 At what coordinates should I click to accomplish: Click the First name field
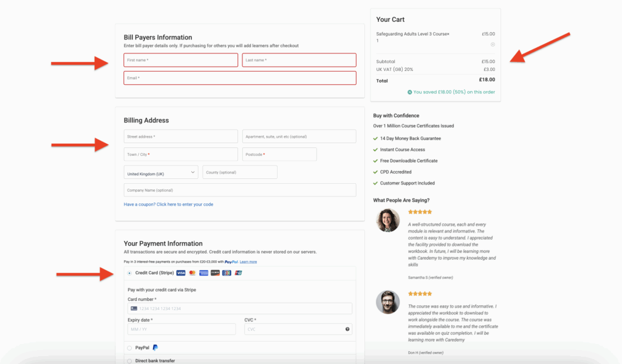[x=180, y=60]
